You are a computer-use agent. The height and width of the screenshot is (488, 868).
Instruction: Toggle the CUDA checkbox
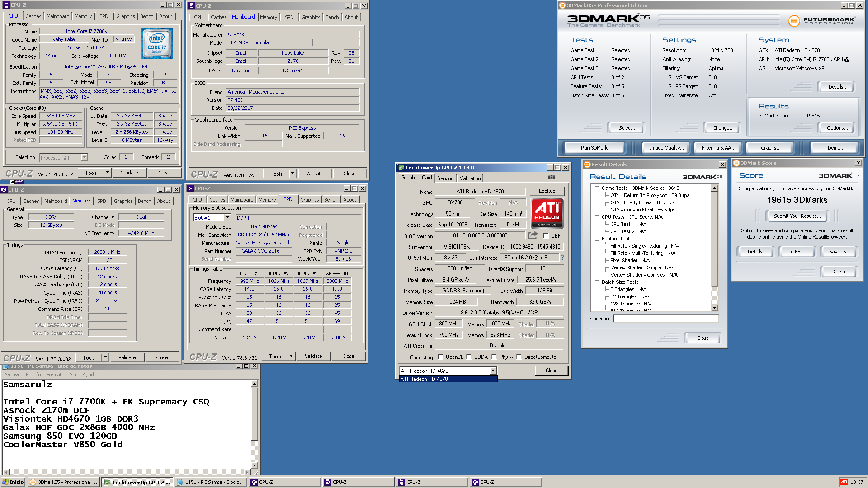click(469, 357)
